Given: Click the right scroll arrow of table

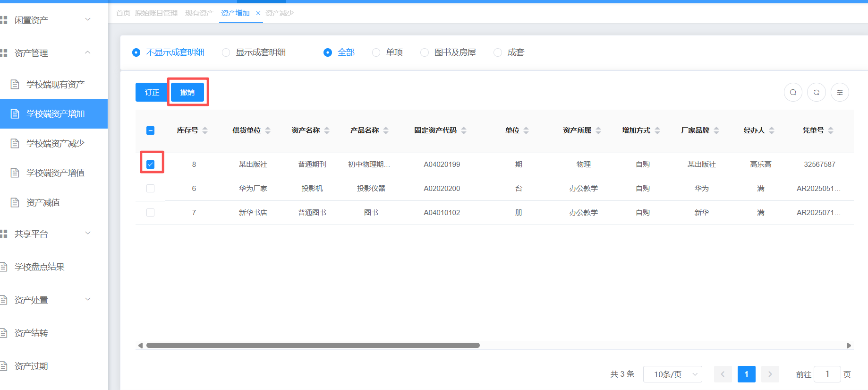Looking at the screenshot, I should [x=849, y=346].
